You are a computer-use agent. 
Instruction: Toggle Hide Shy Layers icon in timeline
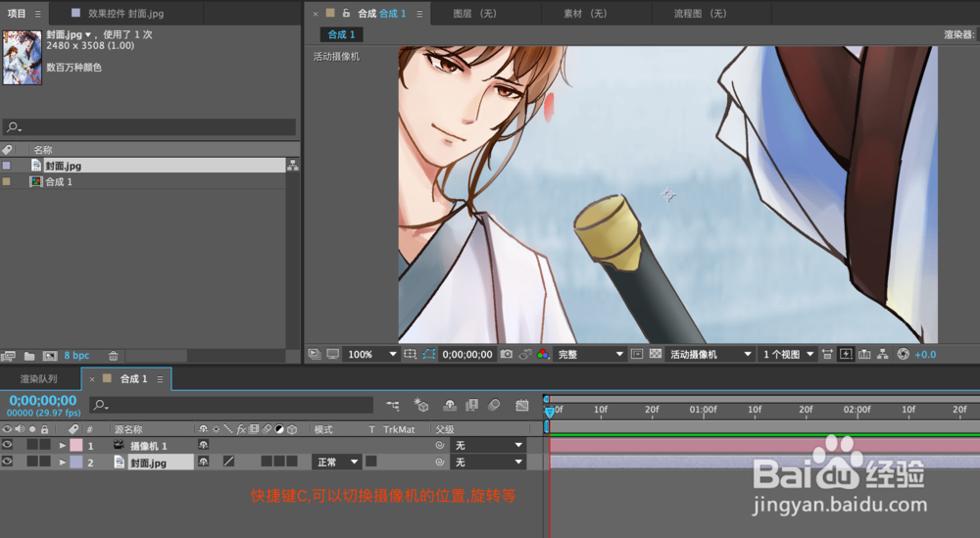(x=450, y=406)
